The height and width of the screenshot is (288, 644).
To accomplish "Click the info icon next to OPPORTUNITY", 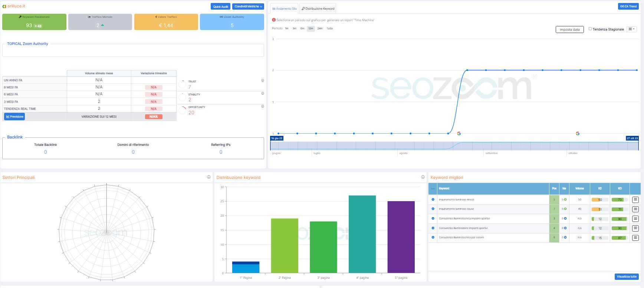I will tap(263, 107).
